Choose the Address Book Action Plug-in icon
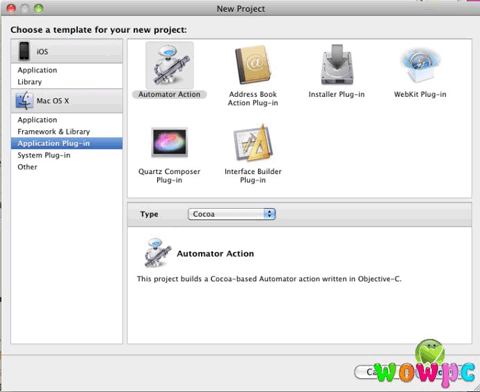This screenshot has width=480, height=392. 253,64
